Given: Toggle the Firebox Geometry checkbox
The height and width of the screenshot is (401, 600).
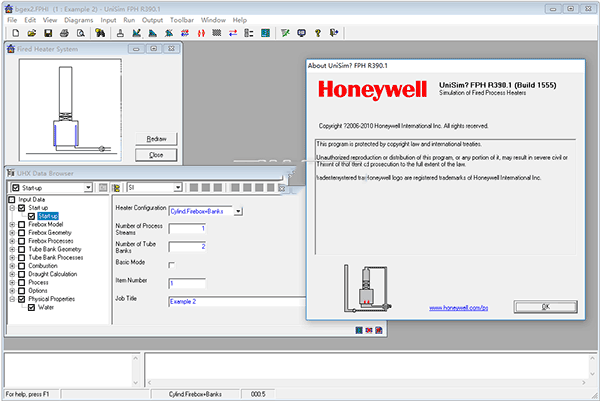Looking at the screenshot, I should click(22, 233).
